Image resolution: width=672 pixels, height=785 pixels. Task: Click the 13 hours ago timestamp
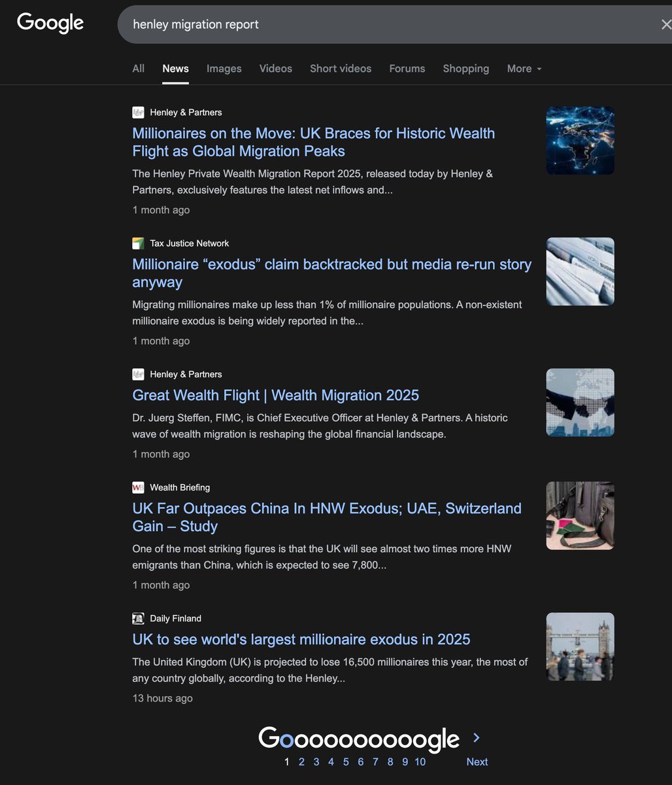pos(162,698)
